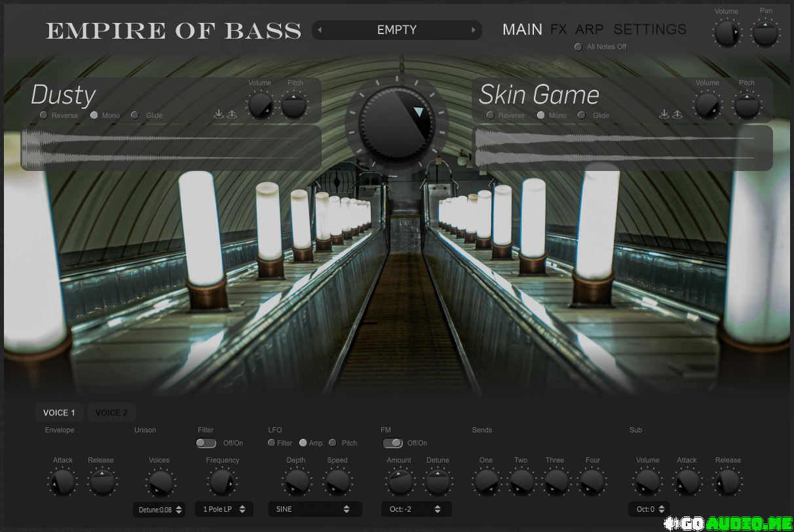Toggle Reverse on the Dusty layer
Screen dimensions: 794x532
click(44, 115)
